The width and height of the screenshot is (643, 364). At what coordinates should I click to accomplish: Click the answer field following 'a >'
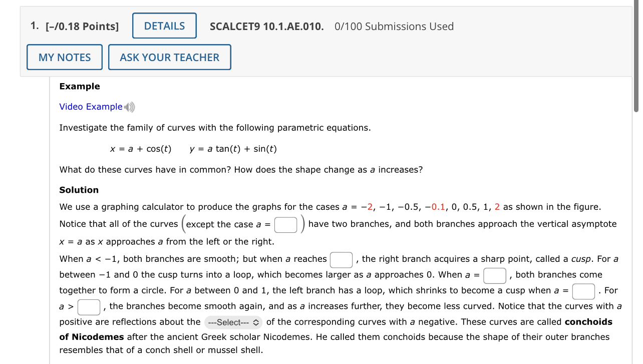coord(89,306)
